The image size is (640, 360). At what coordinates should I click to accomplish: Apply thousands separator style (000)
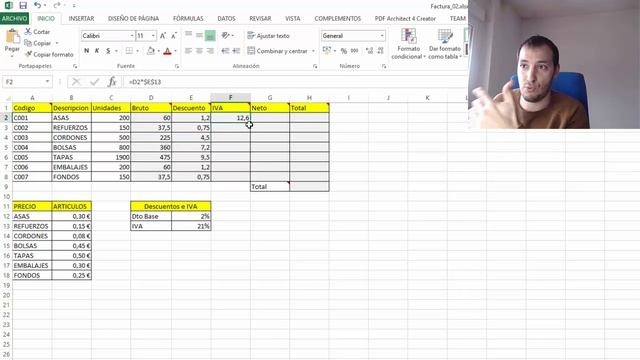[x=354, y=51]
